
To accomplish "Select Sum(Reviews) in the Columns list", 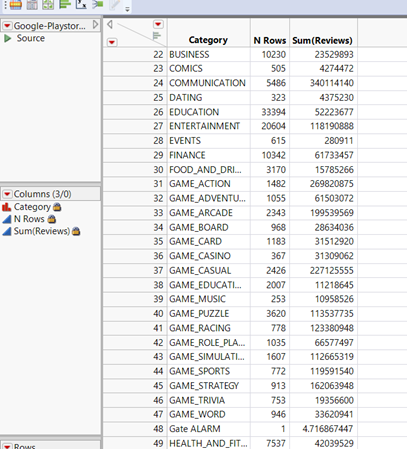I will click(42, 231).
